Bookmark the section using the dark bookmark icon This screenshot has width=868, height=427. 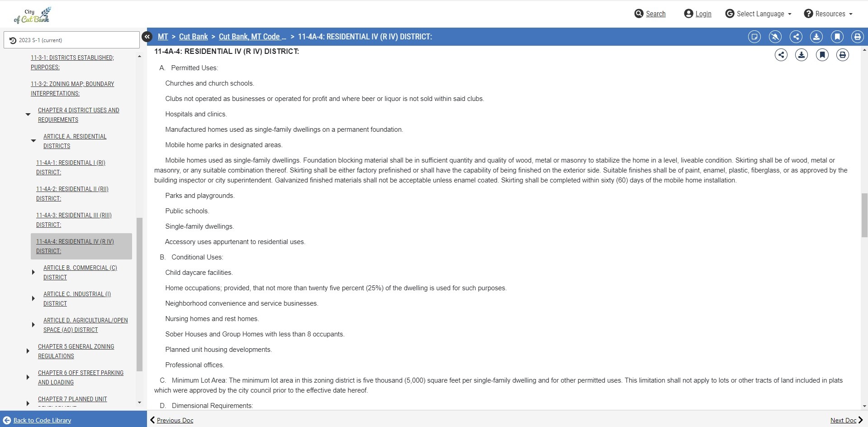coord(822,55)
